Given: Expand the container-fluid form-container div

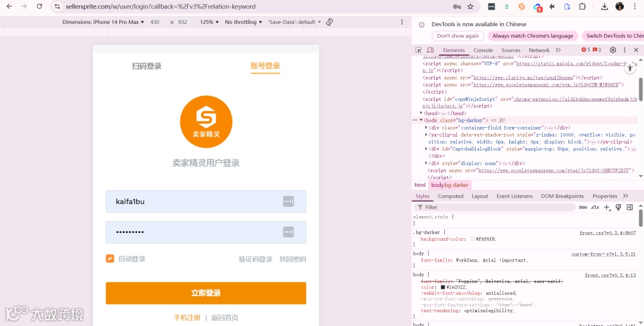Looking at the screenshot, I should pyautogui.click(x=426, y=128).
